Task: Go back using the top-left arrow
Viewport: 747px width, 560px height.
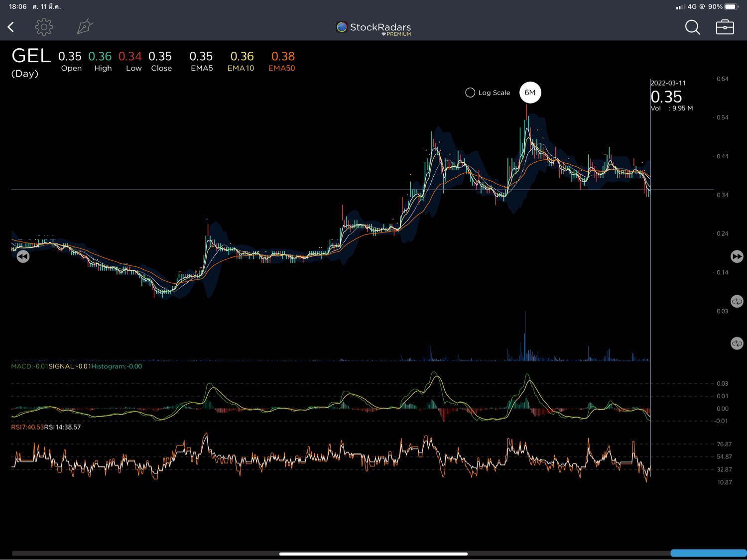Action: coord(11,27)
